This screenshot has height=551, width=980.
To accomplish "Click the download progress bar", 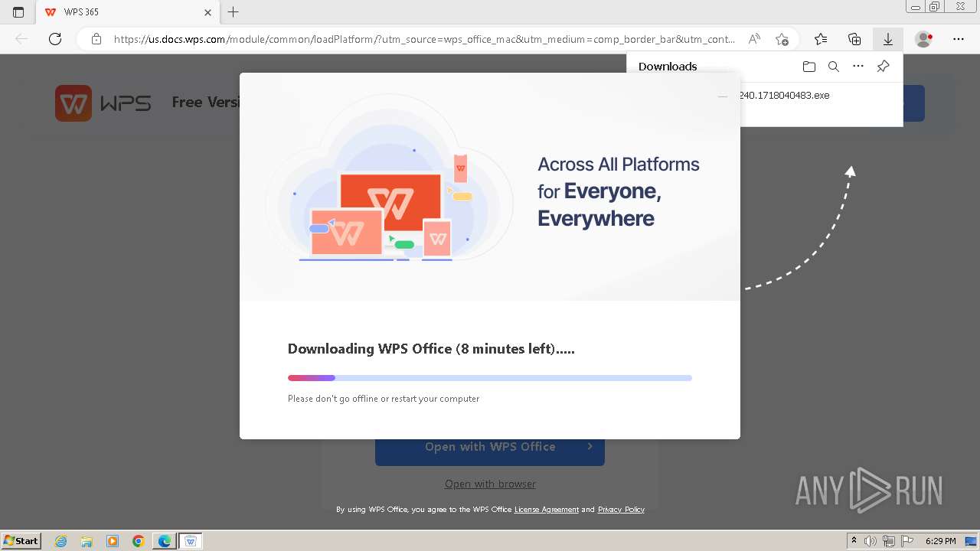I will 490,378.
